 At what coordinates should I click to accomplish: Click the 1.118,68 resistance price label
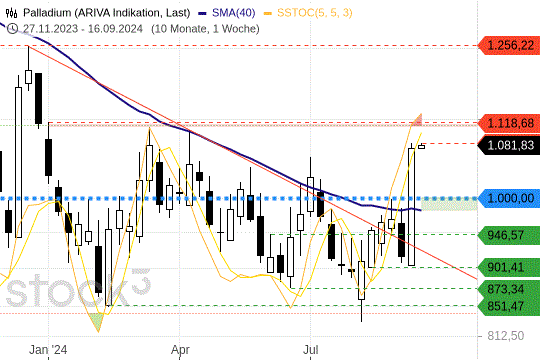click(x=509, y=123)
